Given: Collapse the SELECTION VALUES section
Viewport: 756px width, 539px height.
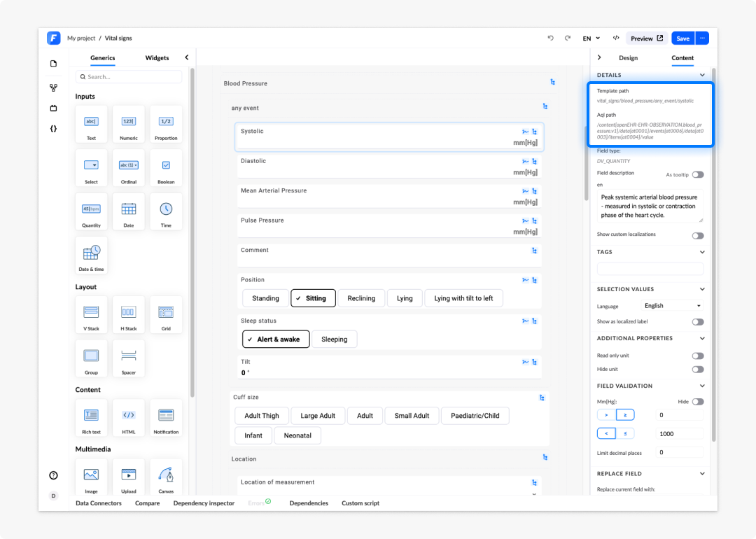Looking at the screenshot, I should coord(702,289).
